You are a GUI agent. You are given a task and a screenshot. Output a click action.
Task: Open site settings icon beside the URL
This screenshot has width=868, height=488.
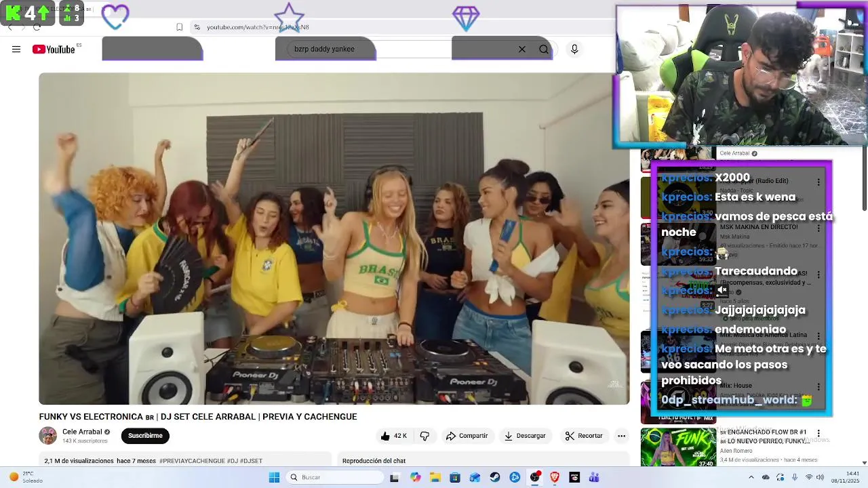coord(197,27)
